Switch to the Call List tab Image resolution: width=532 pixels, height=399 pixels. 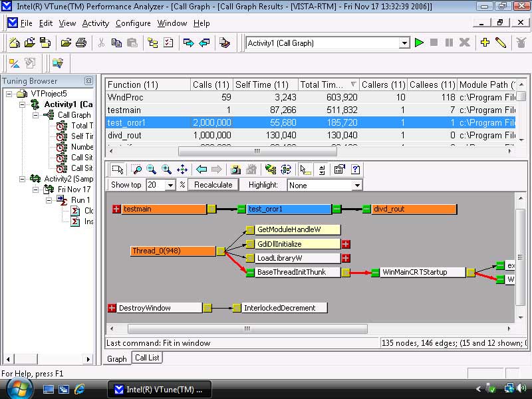tap(147, 358)
